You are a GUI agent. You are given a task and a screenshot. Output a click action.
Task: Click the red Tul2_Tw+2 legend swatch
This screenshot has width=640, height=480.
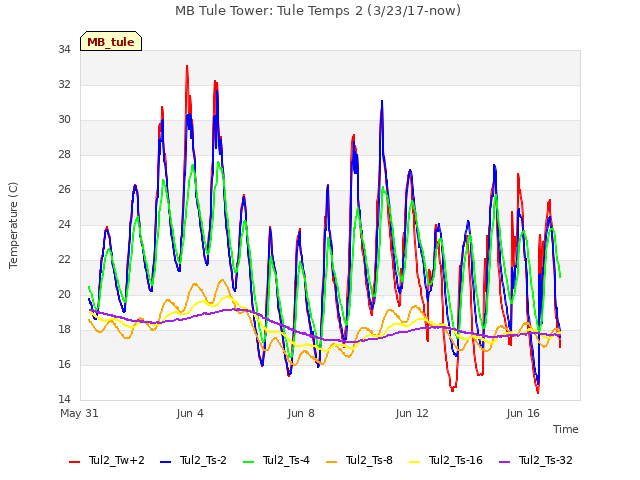pos(74,462)
